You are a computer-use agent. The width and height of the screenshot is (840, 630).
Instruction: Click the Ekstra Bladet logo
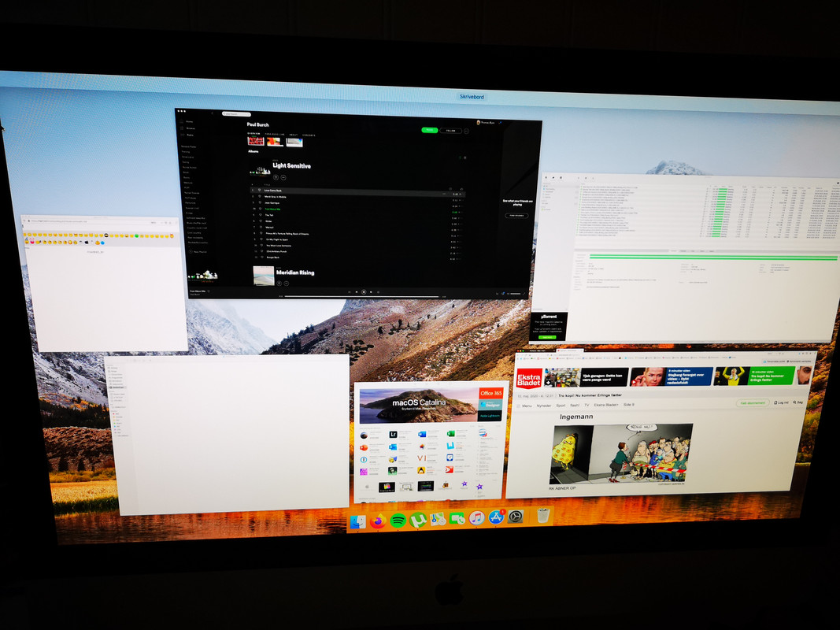coord(529,380)
